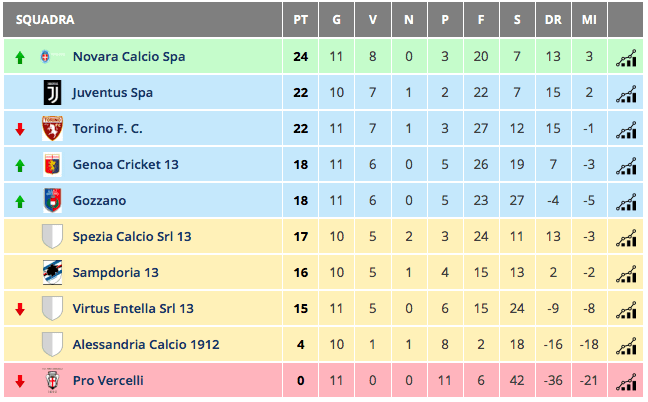The image size is (648, 402).
Task: Sort the table by PT column
Action: [x=301, y=20]
